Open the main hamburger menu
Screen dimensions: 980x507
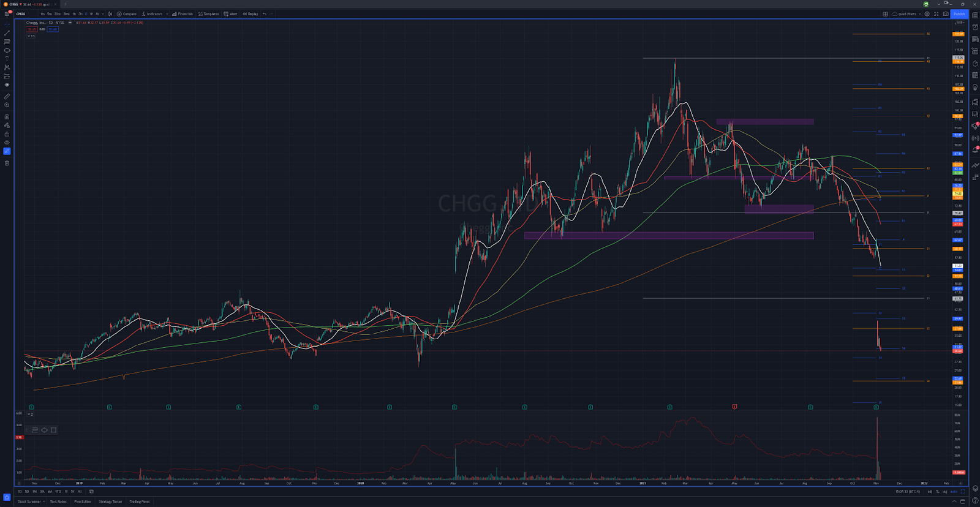pyautogui.click(x=7, y=13)
